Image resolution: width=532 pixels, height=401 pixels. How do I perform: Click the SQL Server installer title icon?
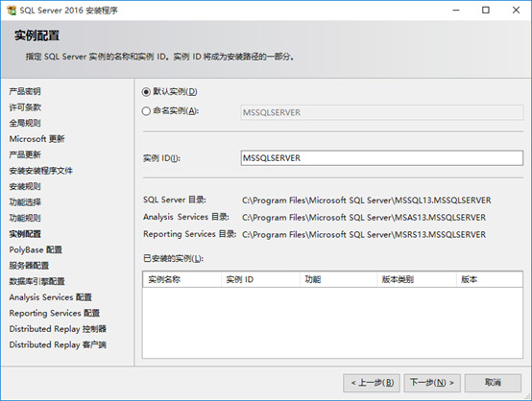pyautogui.click(x=12, y=11)
